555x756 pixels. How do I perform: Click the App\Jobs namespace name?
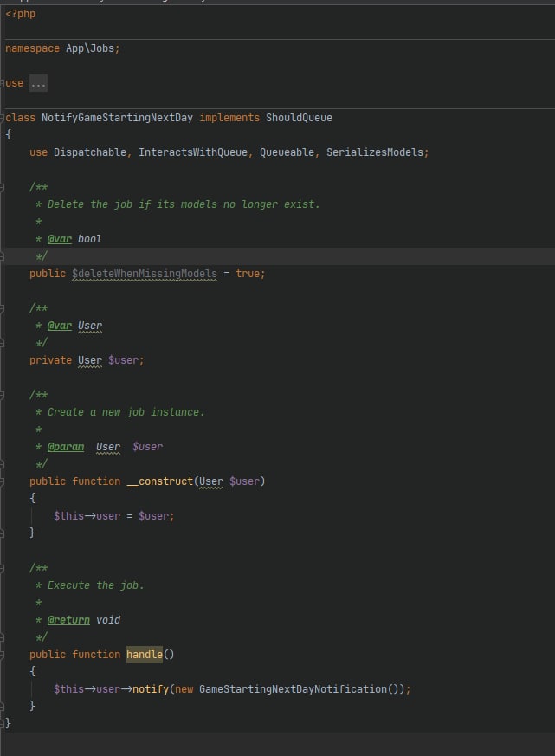pos(90,48)
